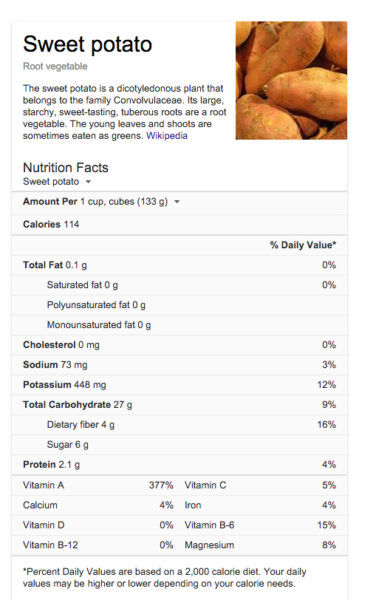The width and height of the screenshot is (376, 600).
Task: Click the % Daily Value column header
Action: pos(303,245)
